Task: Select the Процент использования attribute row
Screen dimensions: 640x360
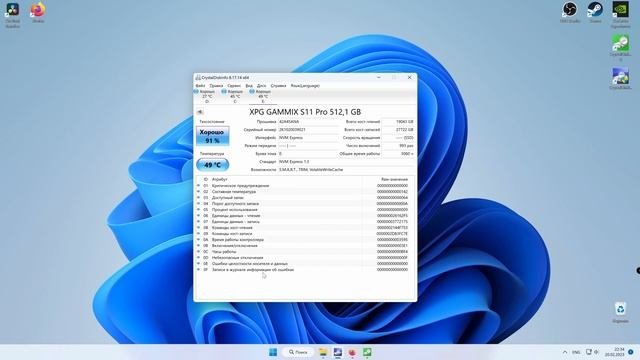Action: pyautogui.click(x=305, y=210)
